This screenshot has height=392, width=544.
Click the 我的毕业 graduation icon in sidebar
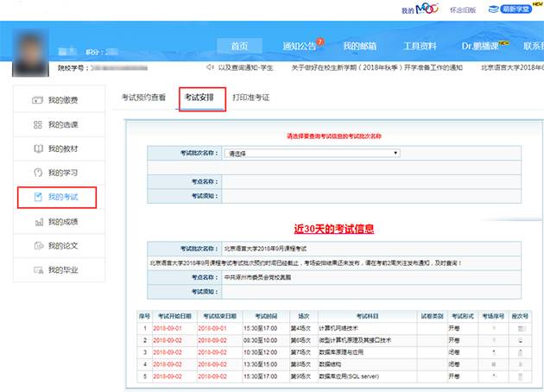point(37,270)
